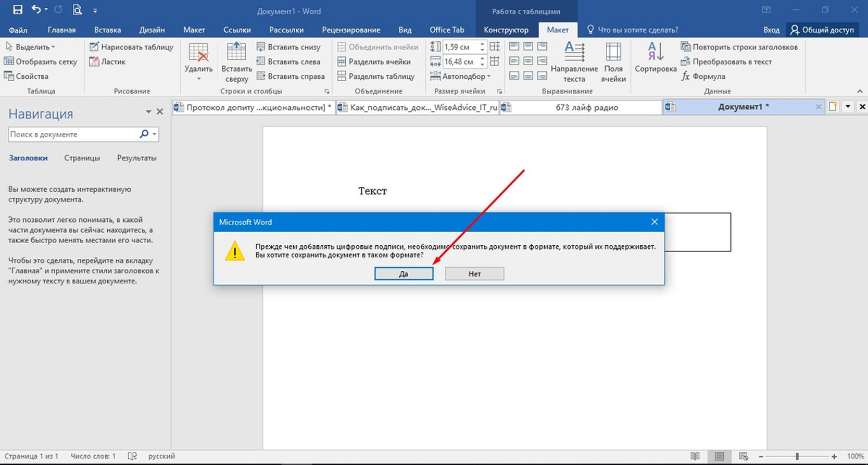Open the search options dropdown in Навигация

(154, 134)
